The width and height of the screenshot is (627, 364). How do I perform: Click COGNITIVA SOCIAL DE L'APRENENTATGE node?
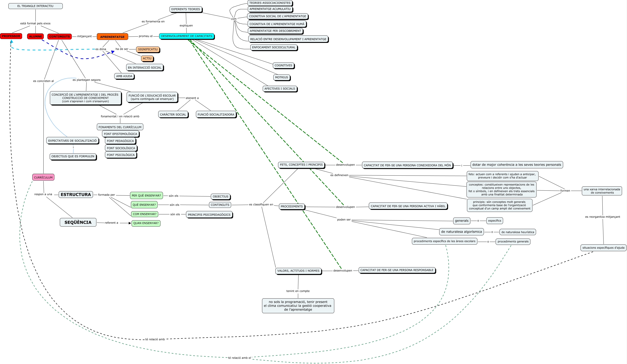[x=278, y=16]
